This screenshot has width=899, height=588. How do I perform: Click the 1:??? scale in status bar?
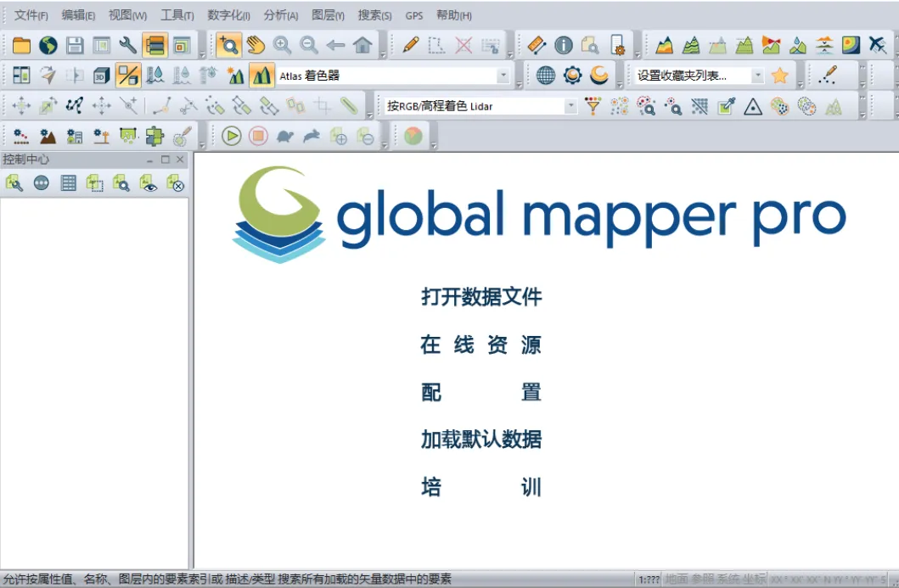tap(649, 580)
